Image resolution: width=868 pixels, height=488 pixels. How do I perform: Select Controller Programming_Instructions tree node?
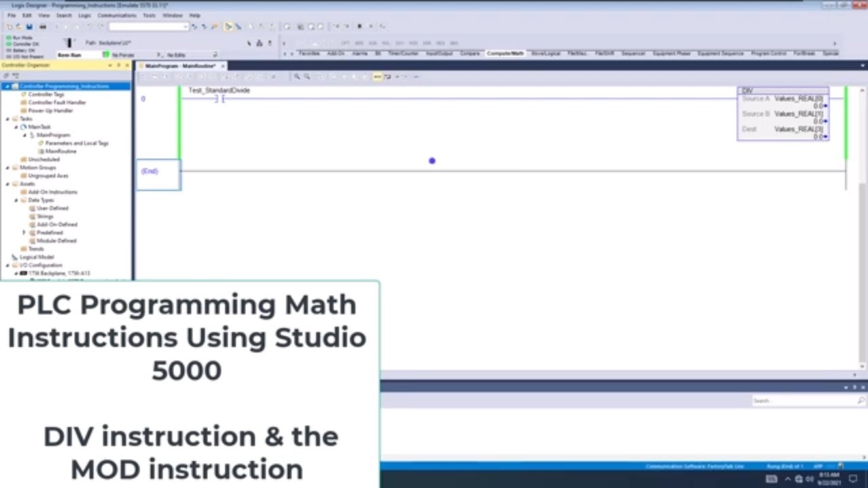coord(64,86)
